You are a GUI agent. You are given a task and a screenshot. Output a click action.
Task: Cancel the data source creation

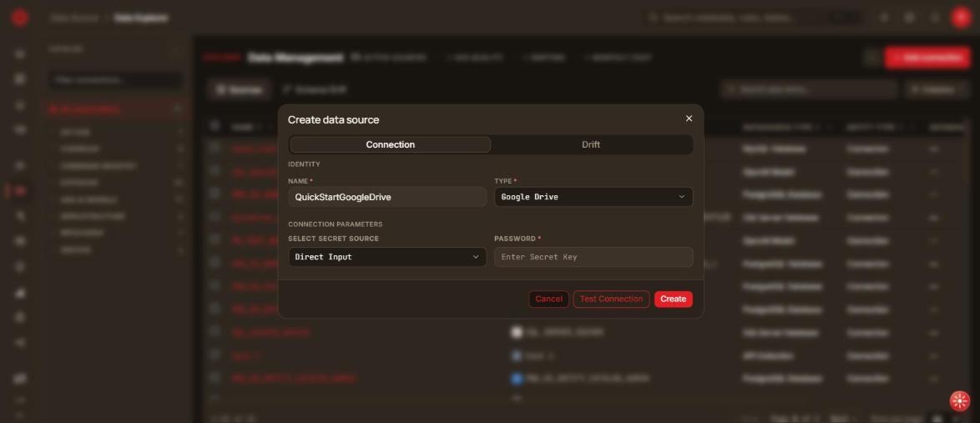coord(548,300)
